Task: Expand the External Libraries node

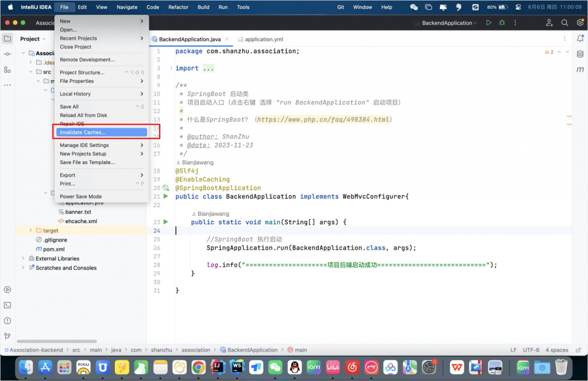Action: (x=24, y=259)
